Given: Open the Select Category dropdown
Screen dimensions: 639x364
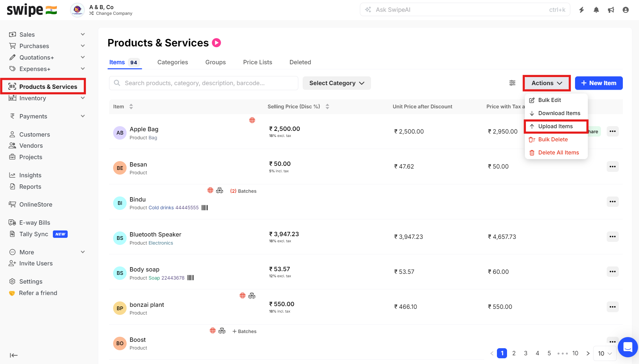Looking at the screenshot, I should (x=337, y=83).
